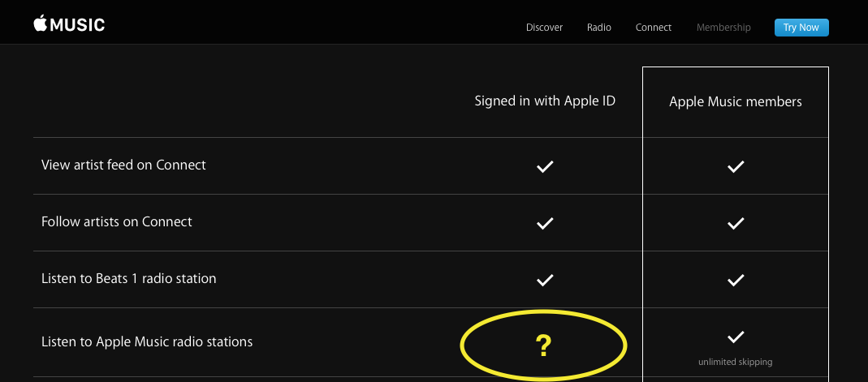Click the View artist feed members checkmark
This screenshot has height=382, width=868.
click(735, 166)
